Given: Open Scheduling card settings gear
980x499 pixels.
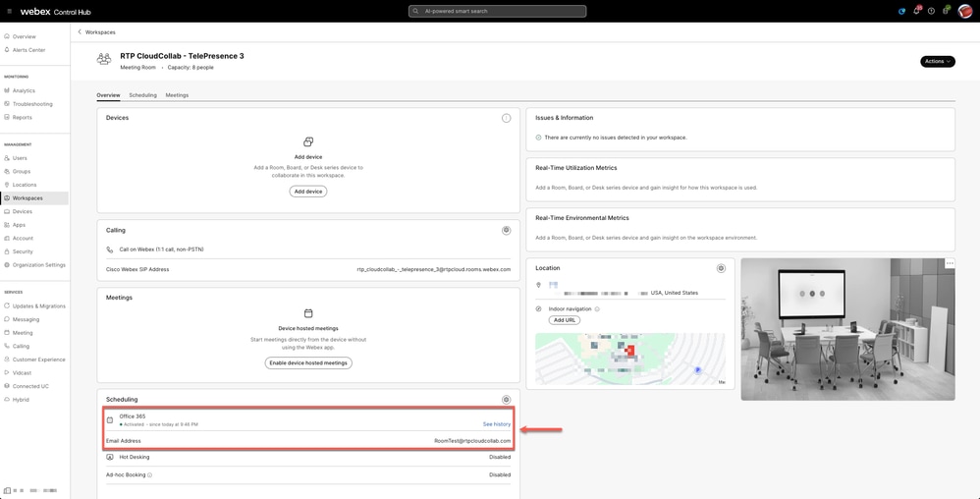Looking at the screenshot, I should click(x=507, y=400).
